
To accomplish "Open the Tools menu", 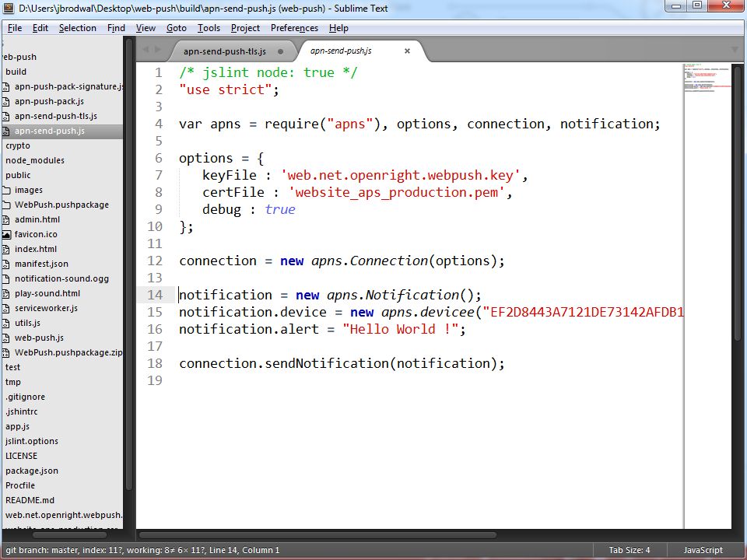I will [x=209, y=28].
